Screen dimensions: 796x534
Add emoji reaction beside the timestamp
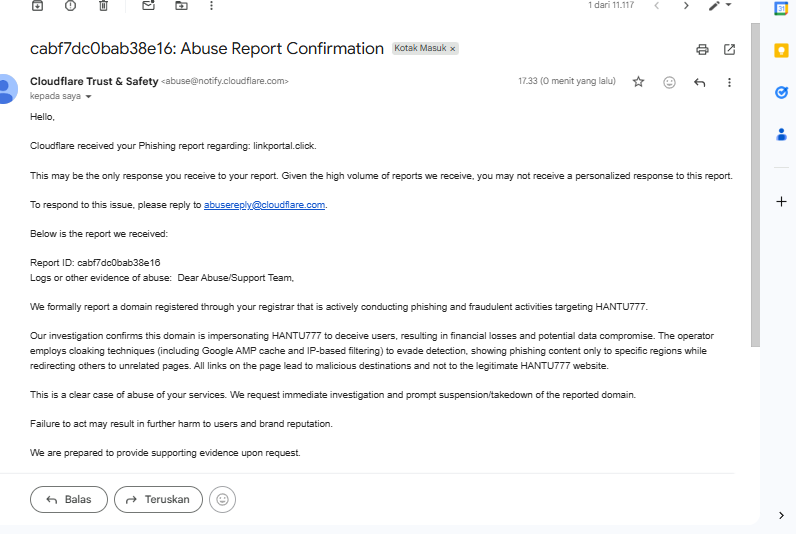669,82
